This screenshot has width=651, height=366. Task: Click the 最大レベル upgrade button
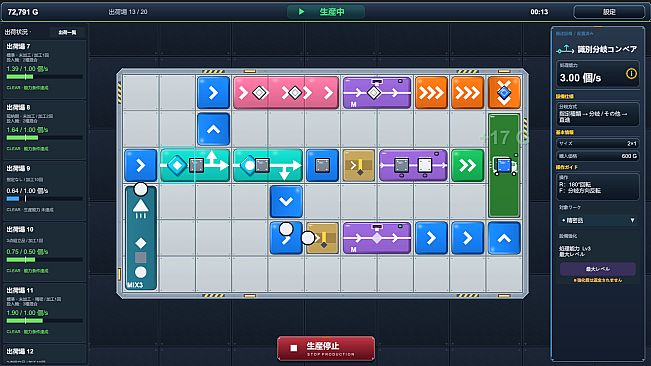(597, 269)
